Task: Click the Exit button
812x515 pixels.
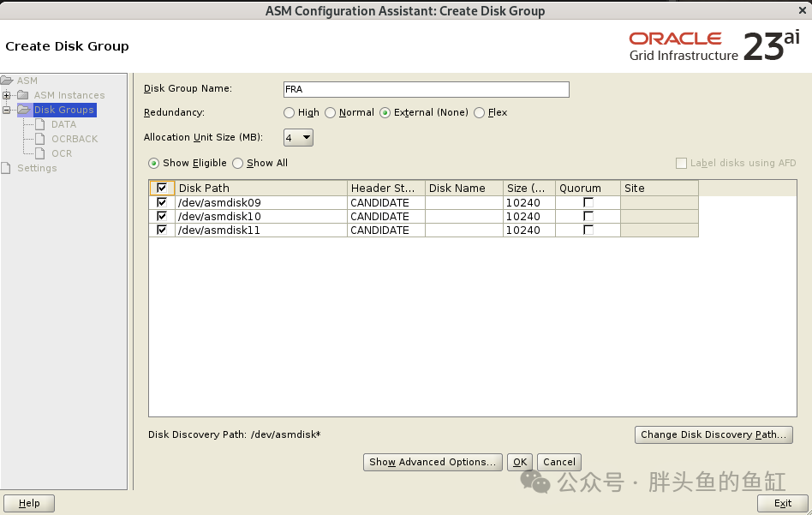Action: [x=783, y=503]
